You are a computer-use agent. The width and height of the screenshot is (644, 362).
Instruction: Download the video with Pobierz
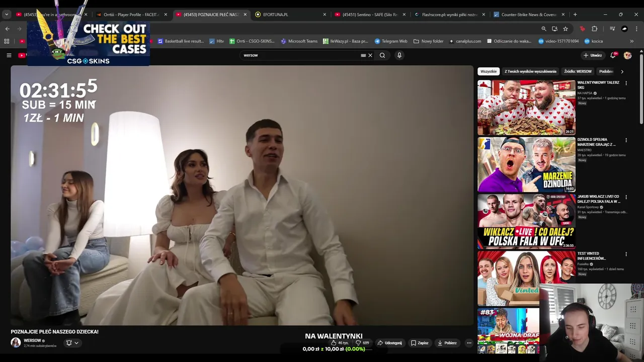447,343
